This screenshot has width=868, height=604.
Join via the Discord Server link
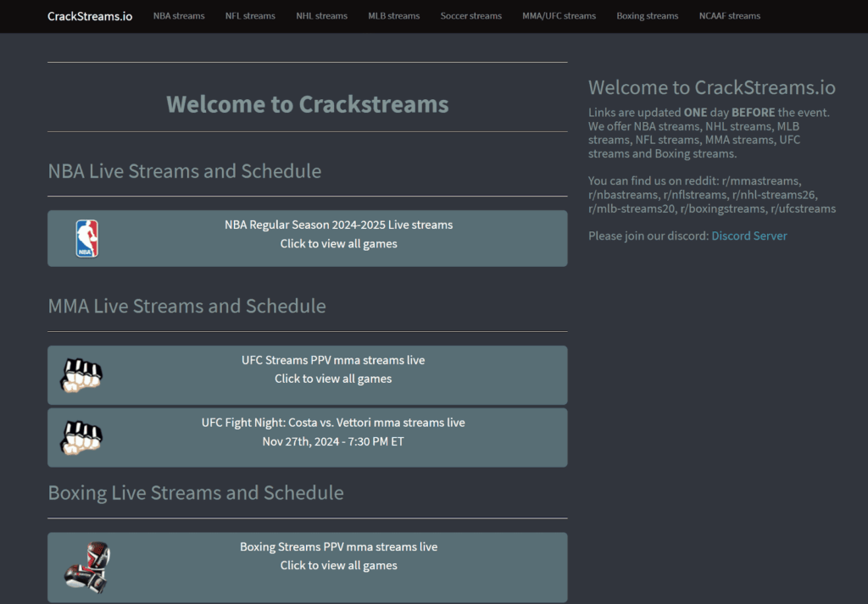(x=749, y=236)
